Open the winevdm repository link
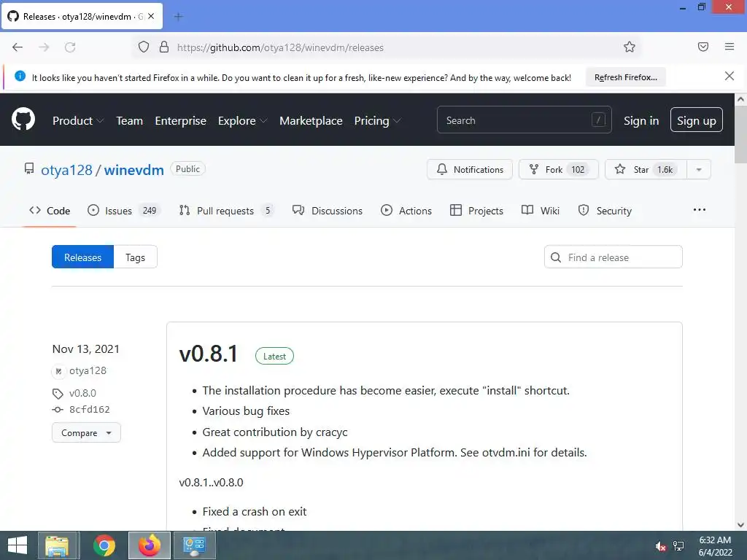 (x=134, y=169)
